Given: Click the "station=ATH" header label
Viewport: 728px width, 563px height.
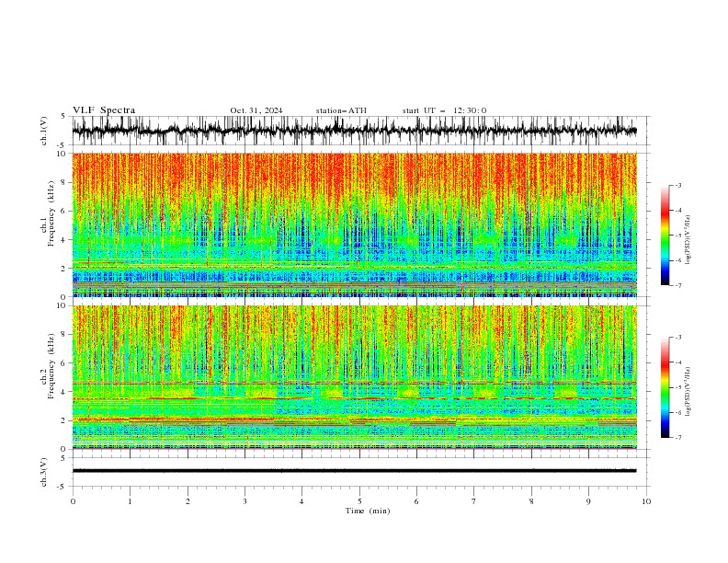Looking at the screenshot, I should (x=341, y=110).
